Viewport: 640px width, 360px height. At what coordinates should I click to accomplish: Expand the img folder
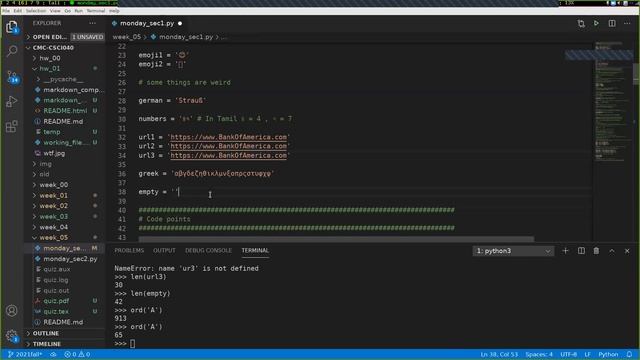pos(65,164)
